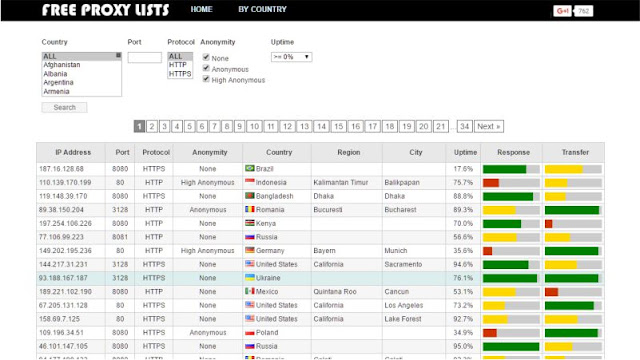This screenshot has height=360, width=640.
Task: Click the Google+ count badge 762
Action: (x=583, y=11)
